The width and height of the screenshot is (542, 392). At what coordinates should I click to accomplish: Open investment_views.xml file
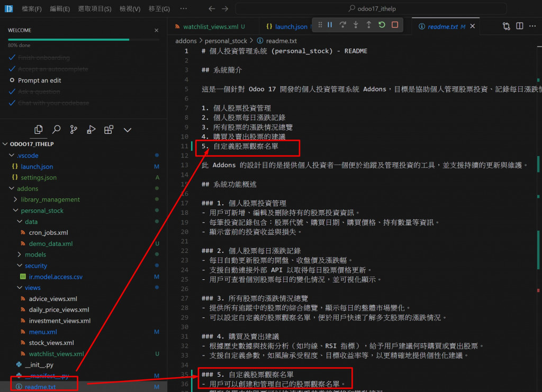(x=60, y=321)
